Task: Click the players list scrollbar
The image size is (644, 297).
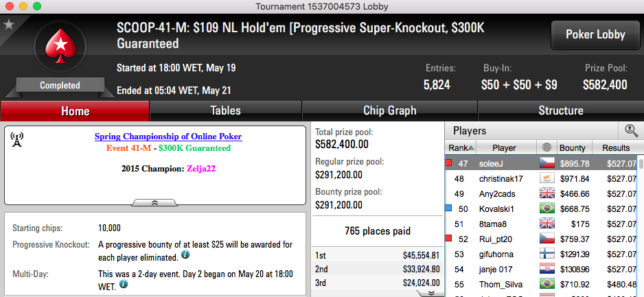Action: tap(641, 226)
